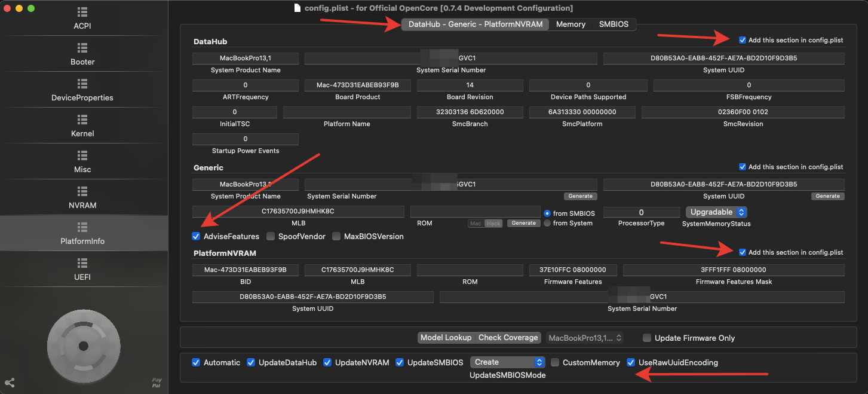The width and height of the screenshot is (868, 394).
Task: Toggle the AdviseFeatures checkbox
Action: tap(197, 236)
